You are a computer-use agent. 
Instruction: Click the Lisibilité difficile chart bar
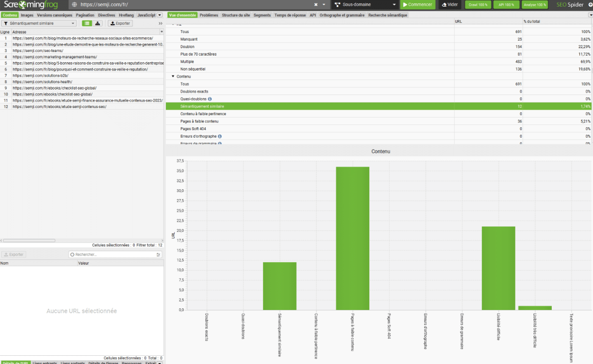coord(498,268)
